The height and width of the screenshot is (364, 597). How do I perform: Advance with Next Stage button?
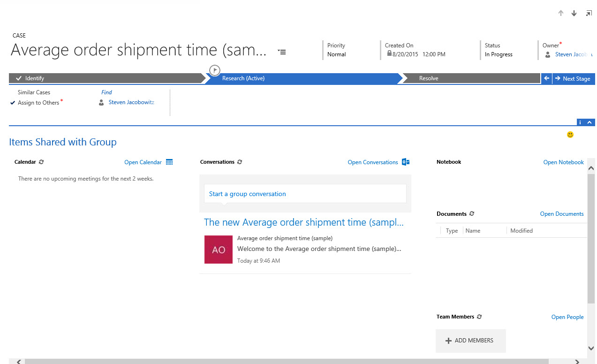click(x=573, y=78)
